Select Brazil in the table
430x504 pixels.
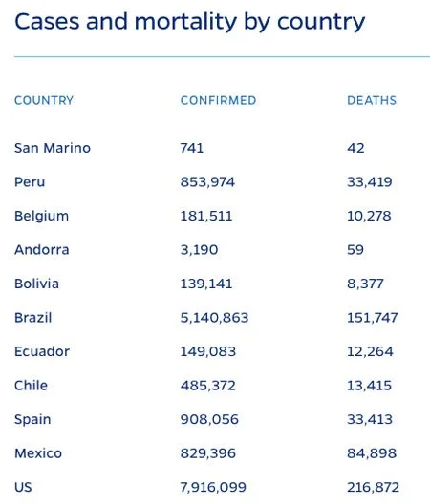tap(33, 318)
